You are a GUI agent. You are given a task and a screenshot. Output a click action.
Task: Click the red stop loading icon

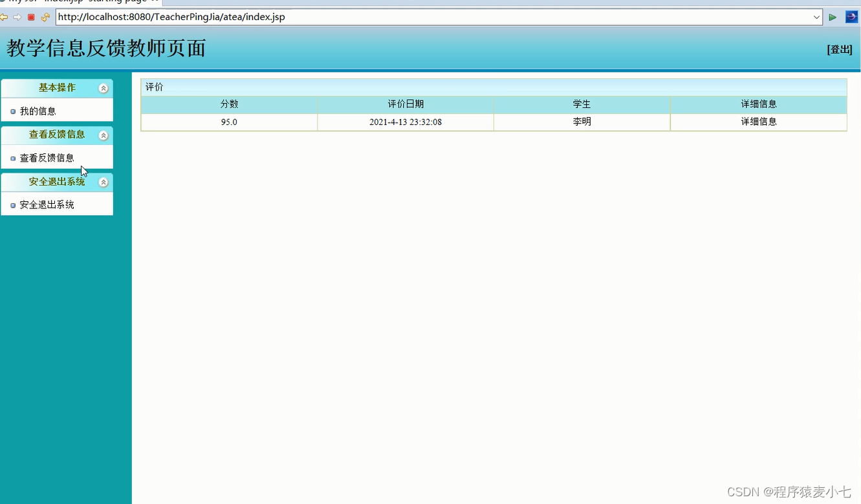click(x=31, y=17)
